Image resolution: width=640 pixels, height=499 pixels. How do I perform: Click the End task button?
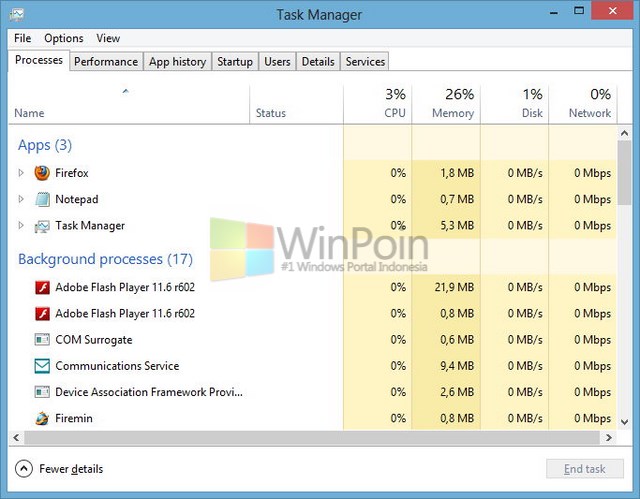(584, 469)
